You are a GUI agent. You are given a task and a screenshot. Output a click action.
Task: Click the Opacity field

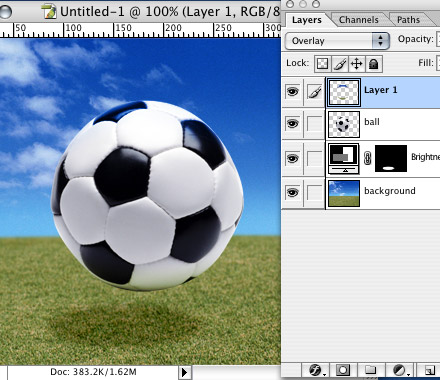(x=438, y=39)
